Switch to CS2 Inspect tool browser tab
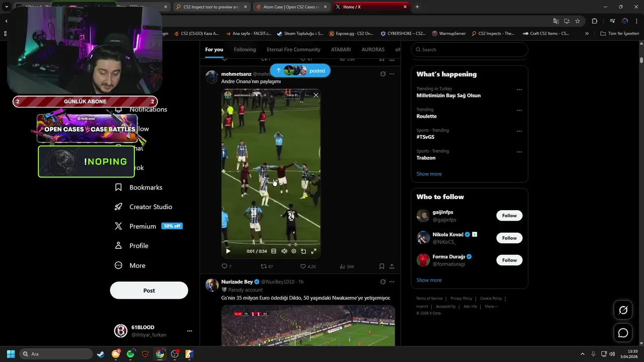The image size is (644, 362). tap(211, 7)
